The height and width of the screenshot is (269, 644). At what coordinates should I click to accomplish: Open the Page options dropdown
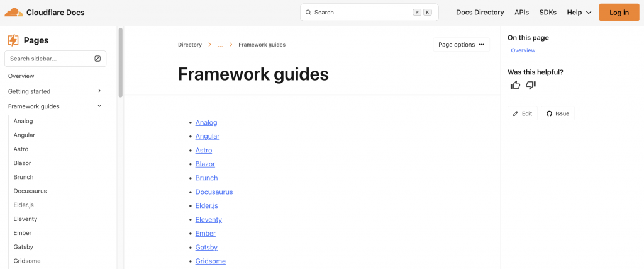tap(461, 45)
